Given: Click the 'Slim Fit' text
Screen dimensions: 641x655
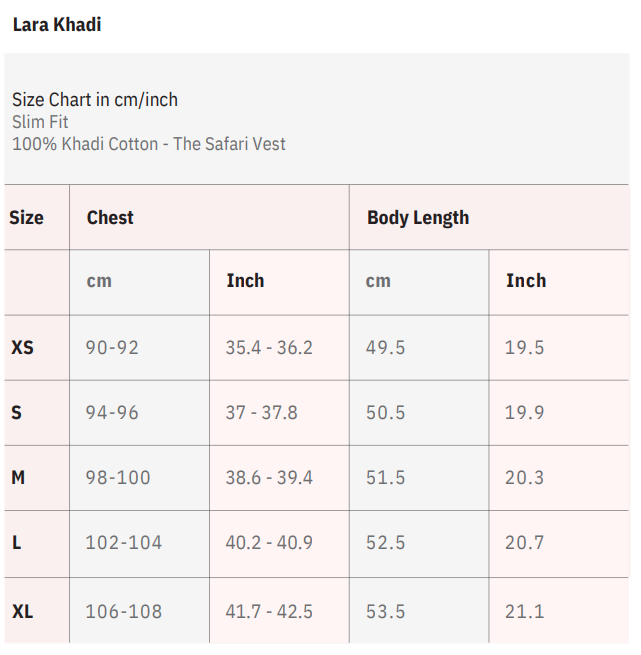Looking at the screenshot, I should 40,122.
